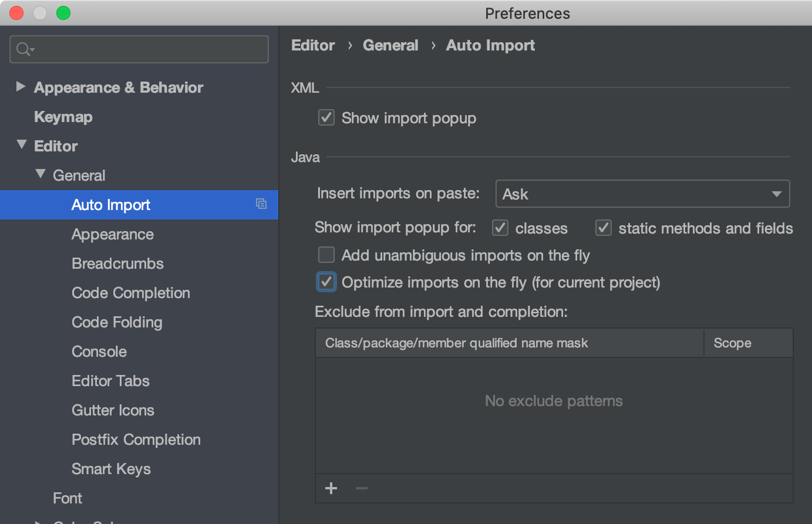Click the minus icon to remove exclude pattern

[360, 488]
